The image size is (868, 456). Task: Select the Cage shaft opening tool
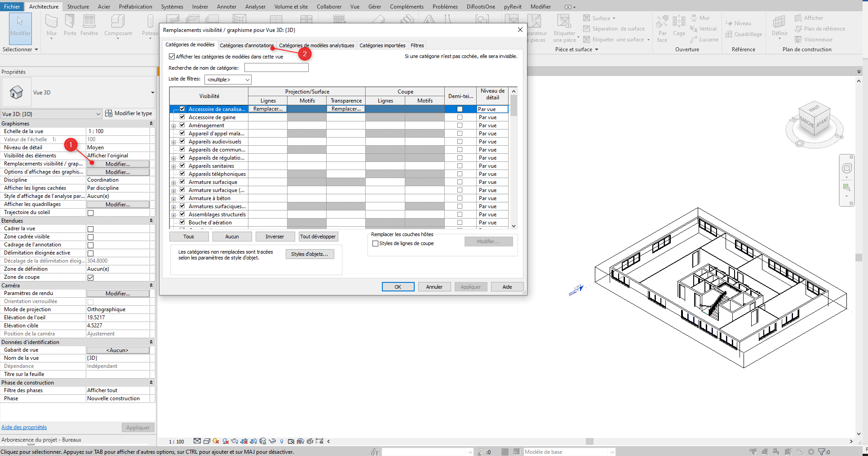coord(679,25)
